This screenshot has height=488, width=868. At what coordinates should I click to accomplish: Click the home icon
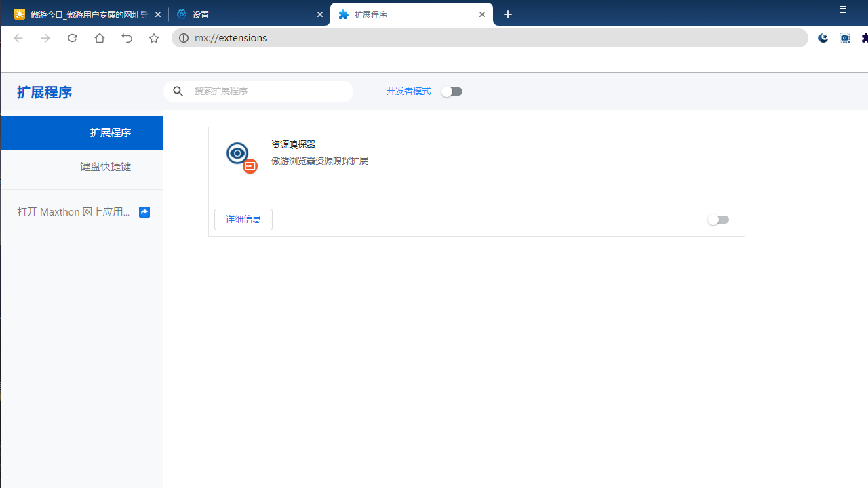pyautogui.click(x=99, y=38)
